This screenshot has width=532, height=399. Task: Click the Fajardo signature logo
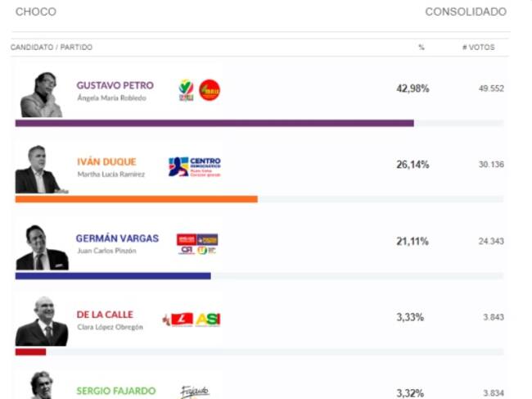coord(195,392)
